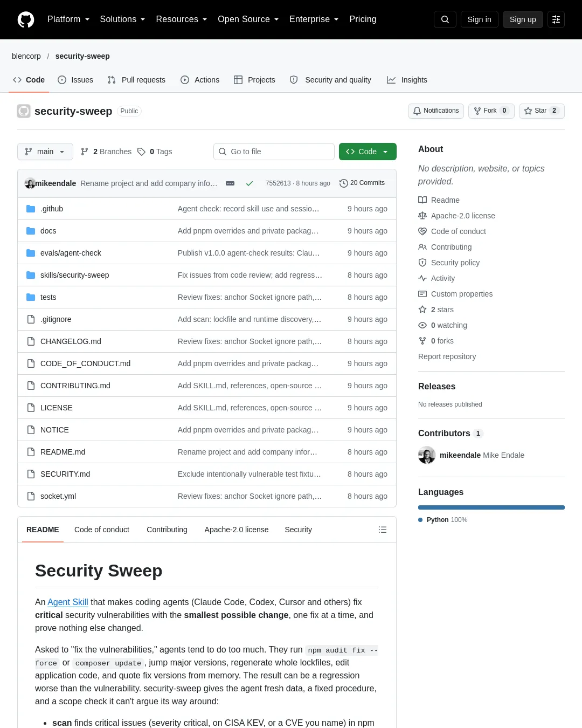Click the Apache-2.0 license scale icon
This screenshot has width=582, height=728.
[x=422, y=216]
